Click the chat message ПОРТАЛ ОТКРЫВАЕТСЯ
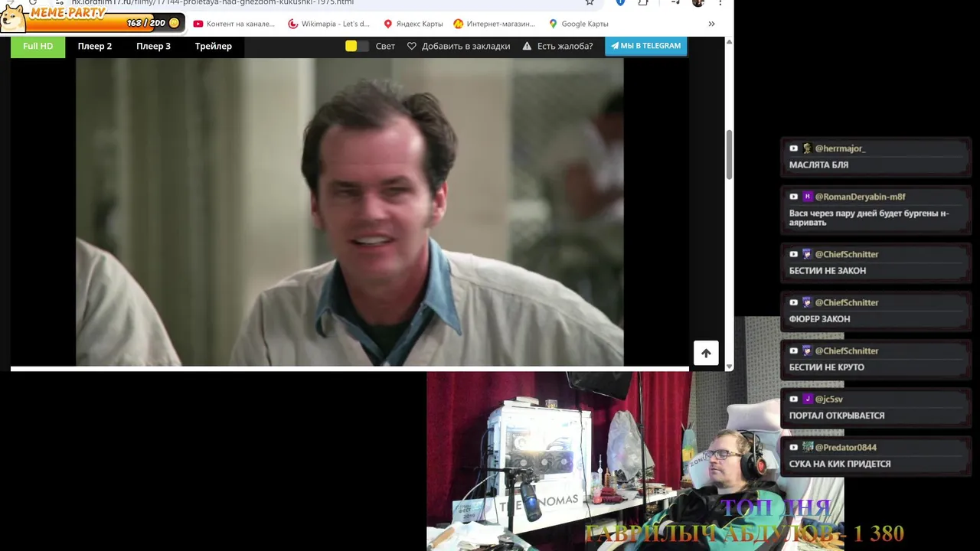Viewport: 980px width, 551px height. (x=837, y=416)
